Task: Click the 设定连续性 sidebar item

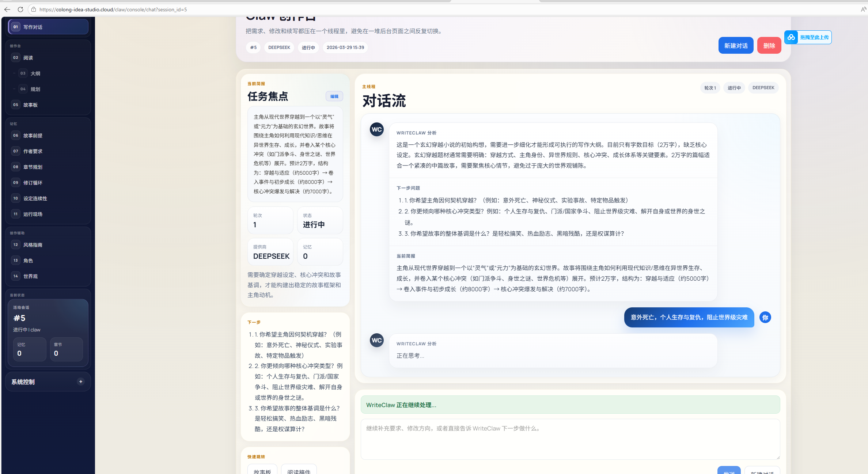Action: coord(35,198)
